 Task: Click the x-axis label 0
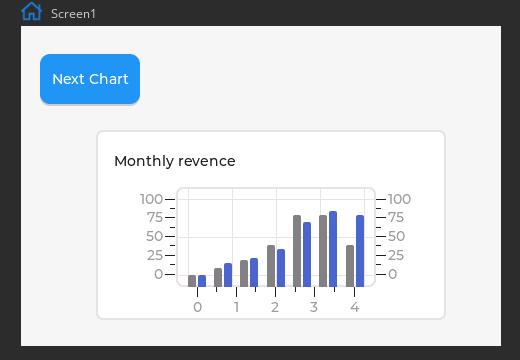198,307
